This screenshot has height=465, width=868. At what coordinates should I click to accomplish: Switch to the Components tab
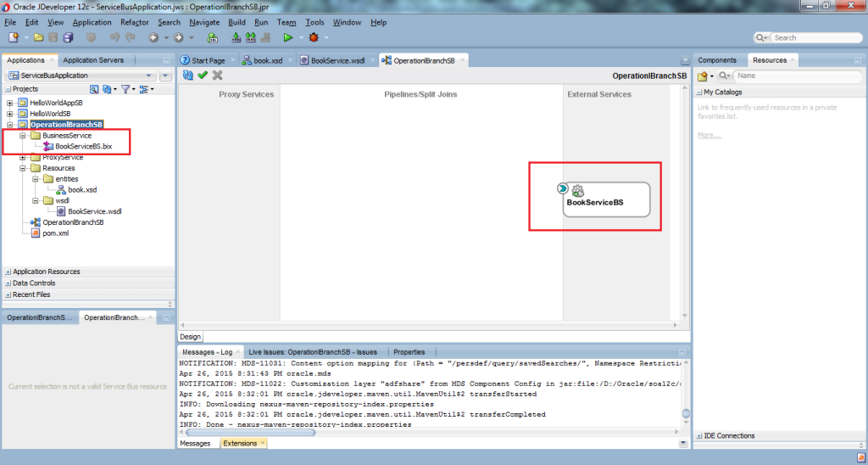[717, 60]
